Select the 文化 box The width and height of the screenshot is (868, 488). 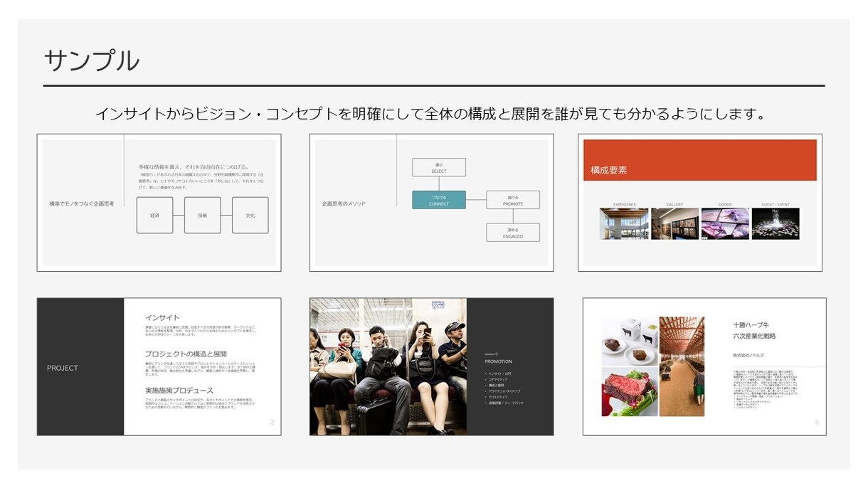click(250, 215)
